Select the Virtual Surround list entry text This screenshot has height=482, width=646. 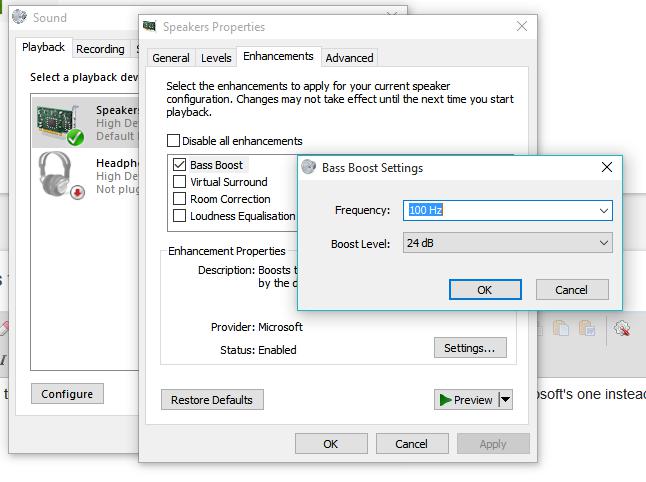pyautogui.click(x=229, y=182)
